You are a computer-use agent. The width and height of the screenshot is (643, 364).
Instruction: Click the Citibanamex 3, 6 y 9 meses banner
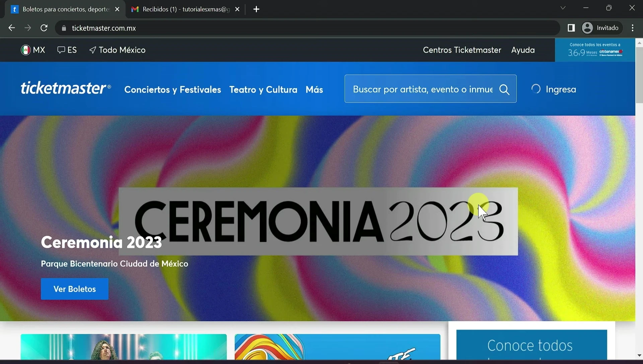tap(595, 50)
